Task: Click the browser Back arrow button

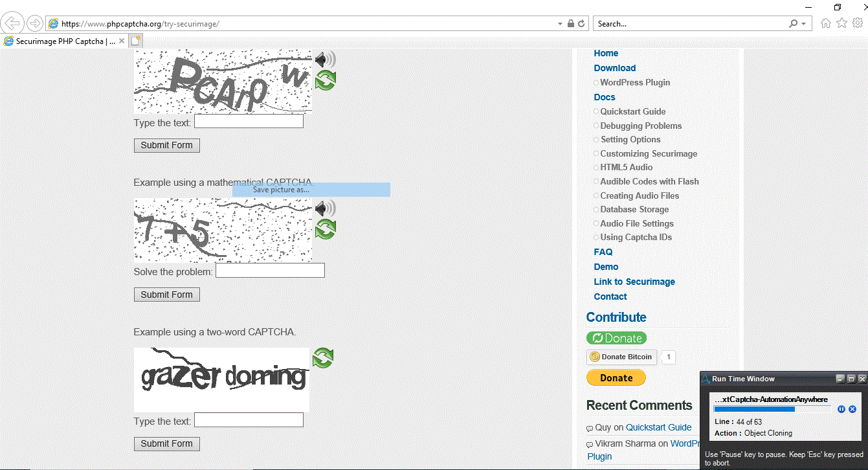Action: pyautogui.click(x=13, y=23)
